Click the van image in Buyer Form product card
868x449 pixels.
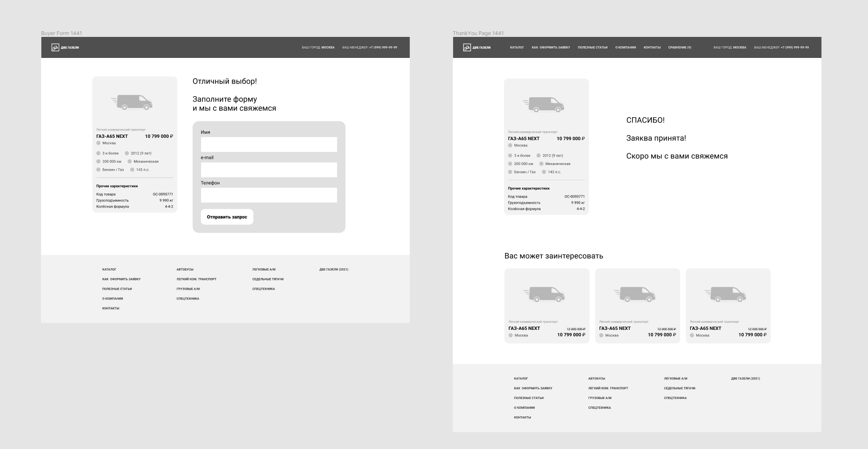(x=132, y=102)
